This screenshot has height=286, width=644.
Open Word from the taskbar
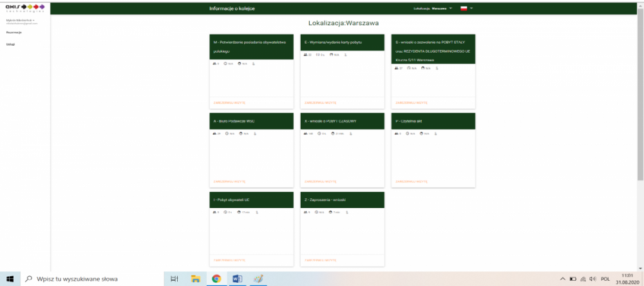[x=236, y=279]
